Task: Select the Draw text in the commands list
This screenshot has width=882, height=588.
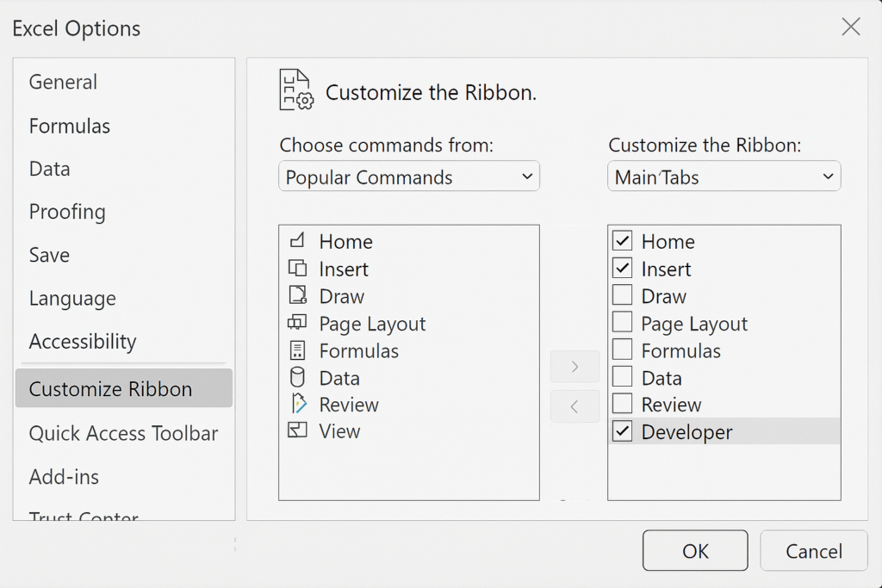Action: [x=341, y=295]
